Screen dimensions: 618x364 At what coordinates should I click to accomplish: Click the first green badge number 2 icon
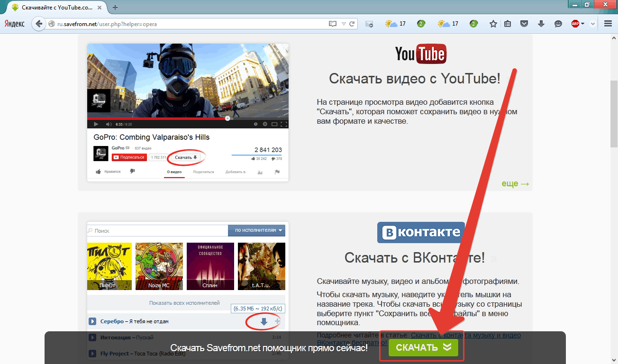421,24
